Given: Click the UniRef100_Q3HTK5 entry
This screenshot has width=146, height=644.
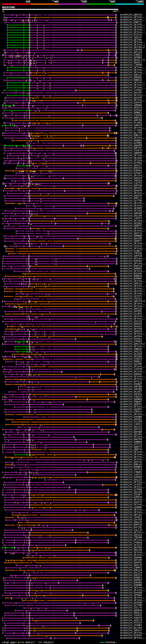Looking at the screenshot, I should point(131,103).
